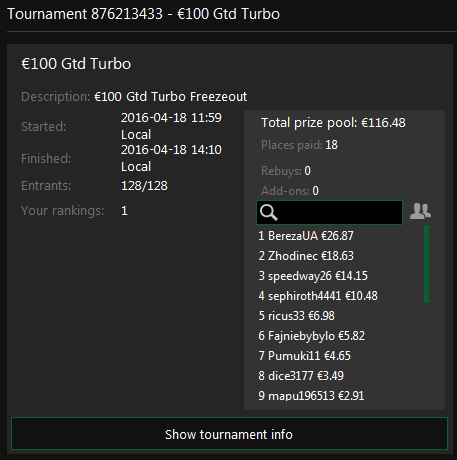Click the players group icon
Screen dimensions: 457x460
[x=420, y=211]
